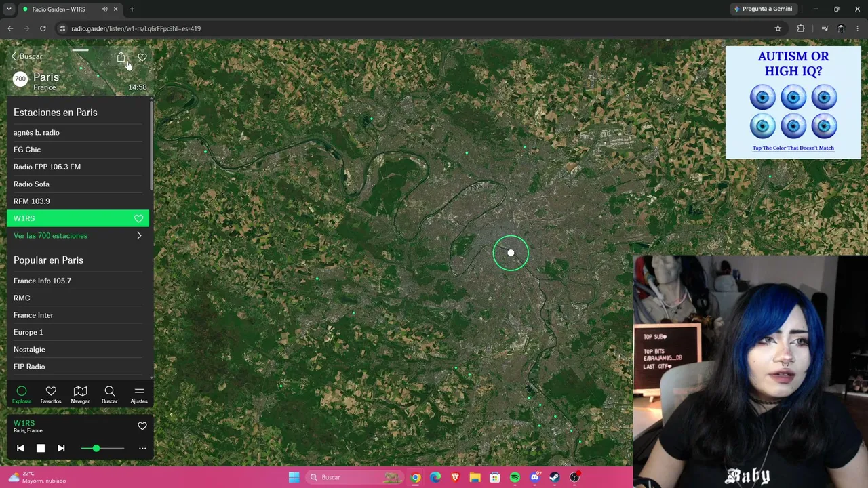Select RFM 103.9 station

click(78, 201)
